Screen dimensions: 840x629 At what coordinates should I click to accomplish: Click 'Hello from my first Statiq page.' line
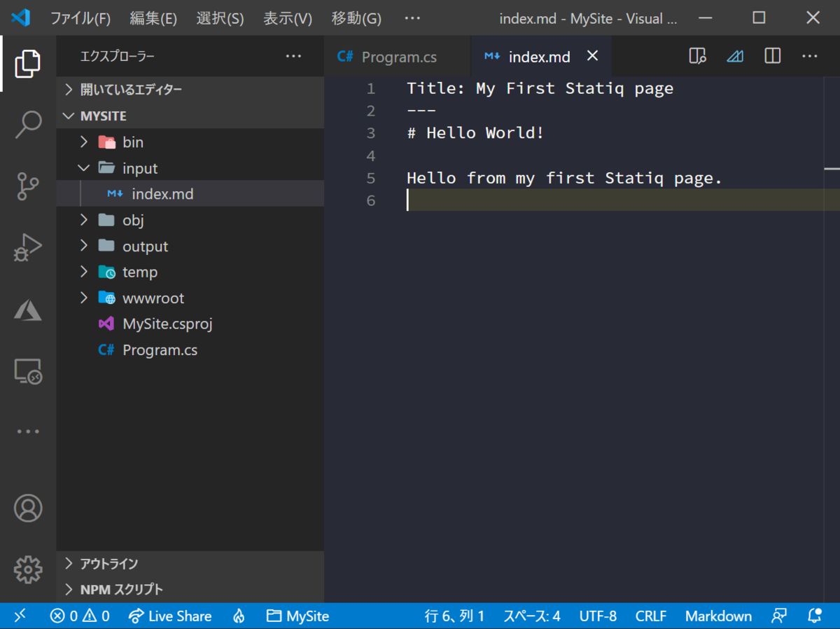click(564, 178)
